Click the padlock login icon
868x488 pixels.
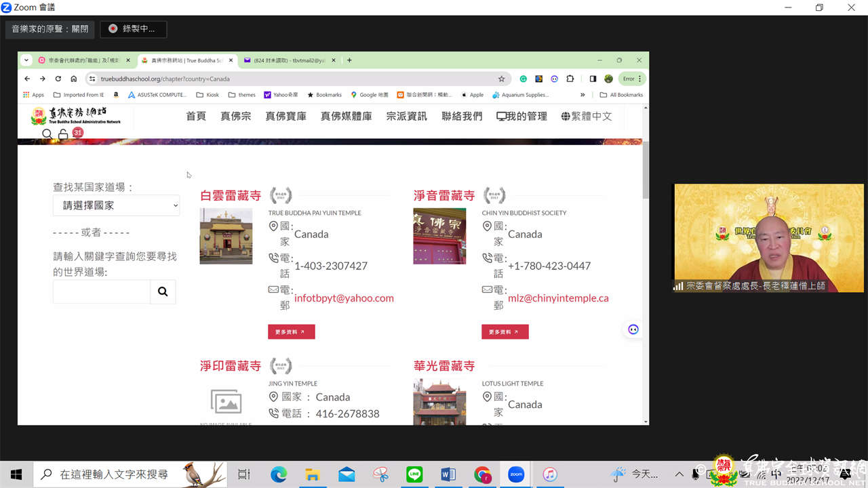[x=63, y=134]
